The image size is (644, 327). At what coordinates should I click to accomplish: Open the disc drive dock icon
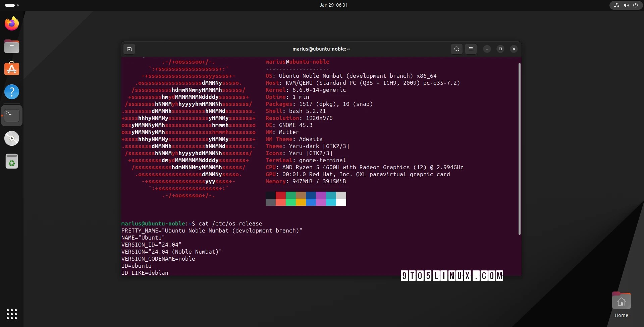[x=12, y=138]
